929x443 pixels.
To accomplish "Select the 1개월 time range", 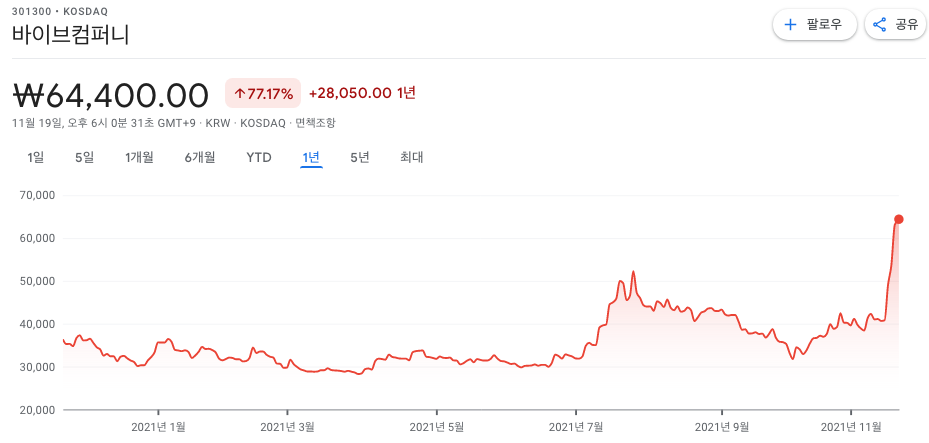I will 139,158.
